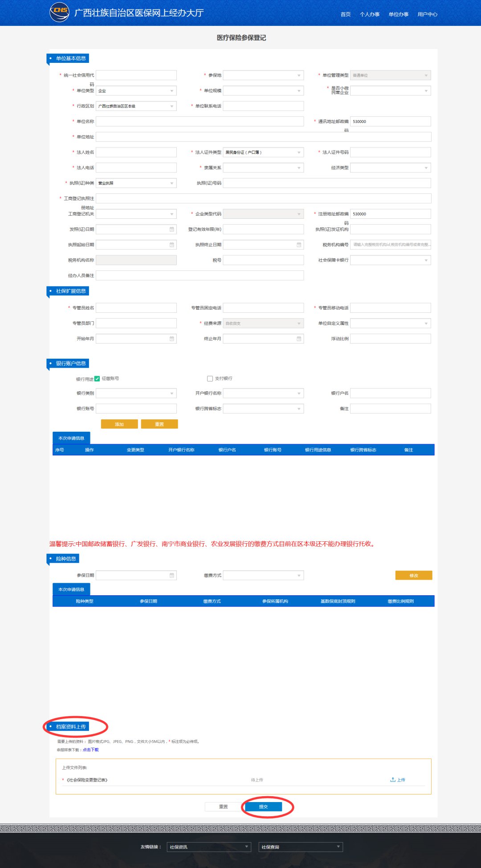Click the 点击下载 template link
Screen dimensions: 481x868
pyautogui.click(x=91, y=750)
